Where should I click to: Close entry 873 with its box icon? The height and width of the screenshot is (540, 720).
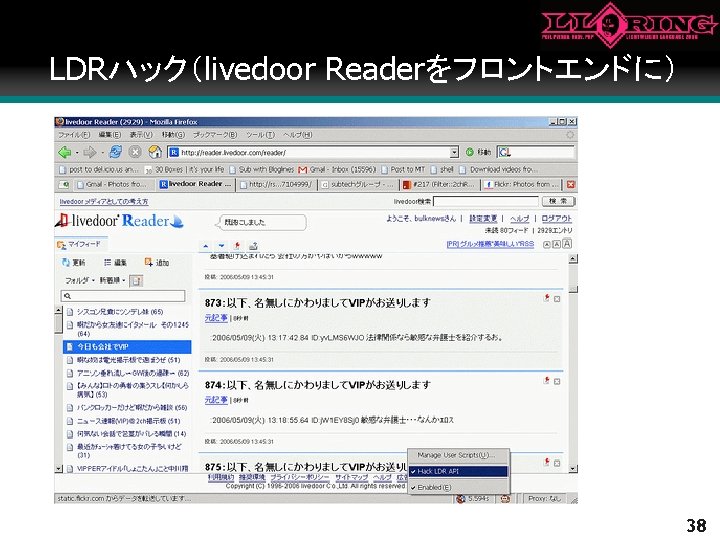coord(557,299)
